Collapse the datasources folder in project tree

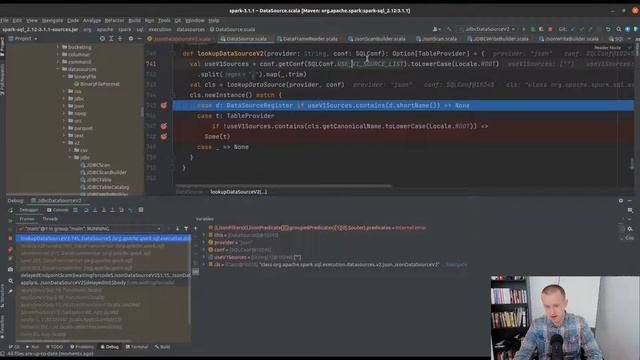click(58, 69)
